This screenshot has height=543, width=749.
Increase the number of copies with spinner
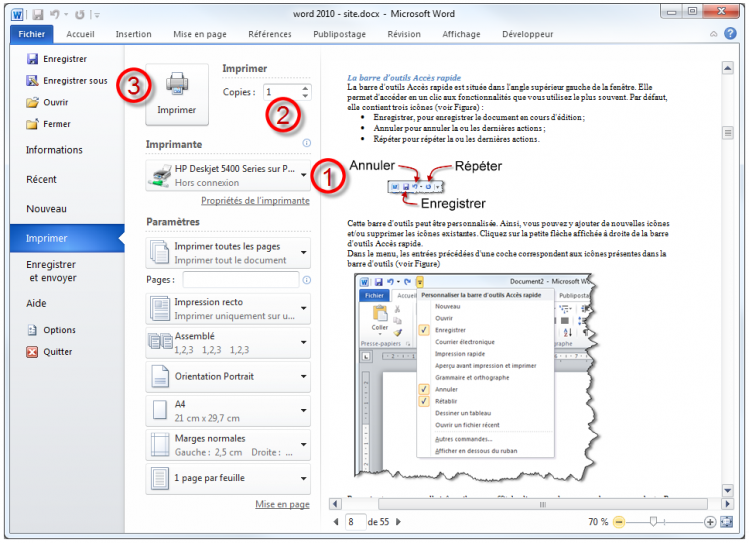[305, 88]
